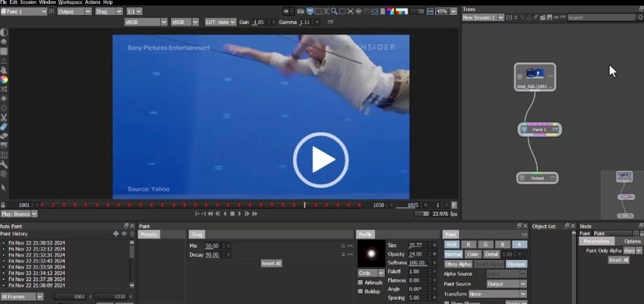Viewport: 644px width, 304px height.
Task: Click Reset All in the Node panel
Action: [619, 260]
